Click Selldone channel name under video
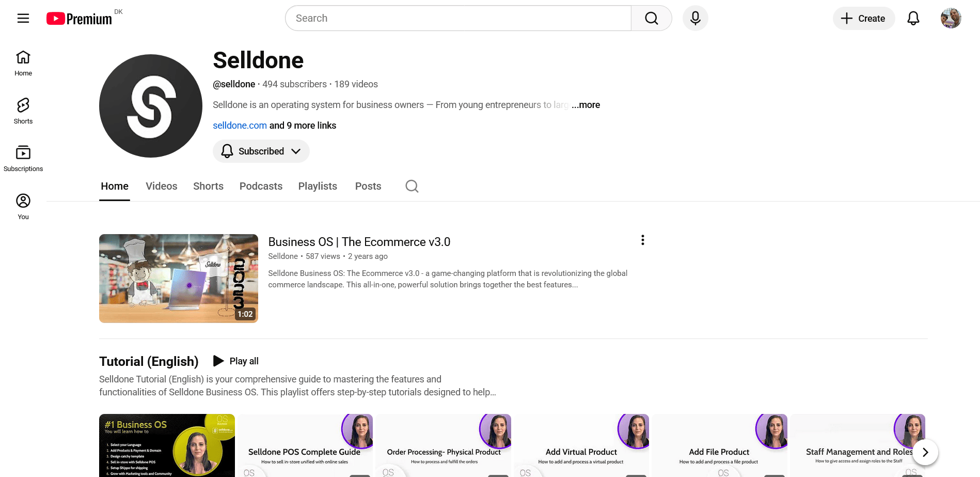Image resolution: width=980 pixels, height=477 pixels. [283, 256]
